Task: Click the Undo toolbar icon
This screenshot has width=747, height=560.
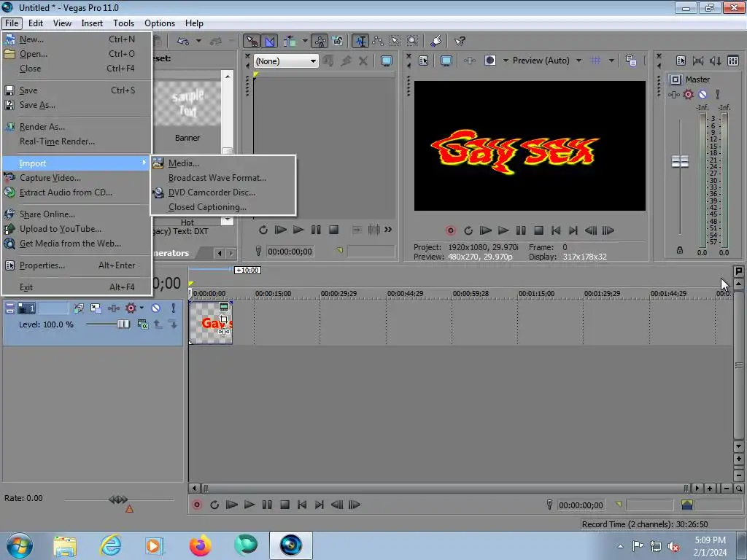Action: [x=183, y=42]
